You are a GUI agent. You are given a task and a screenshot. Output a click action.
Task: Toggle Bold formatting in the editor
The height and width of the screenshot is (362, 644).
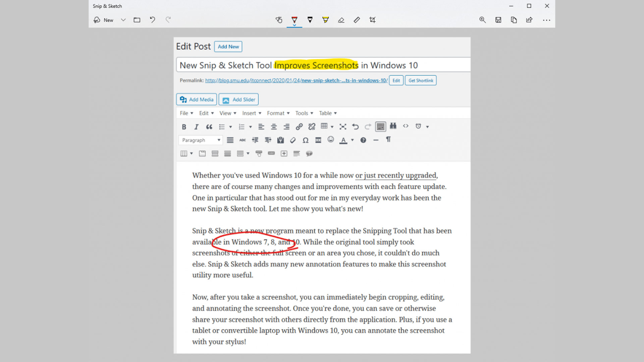pyautogui.click(x=184, y=127)
